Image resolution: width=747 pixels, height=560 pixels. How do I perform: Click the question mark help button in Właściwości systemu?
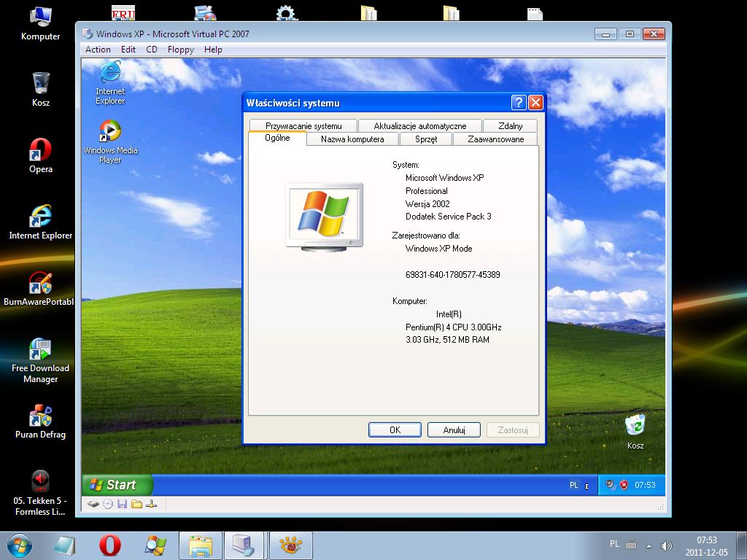tap(519, 102)
